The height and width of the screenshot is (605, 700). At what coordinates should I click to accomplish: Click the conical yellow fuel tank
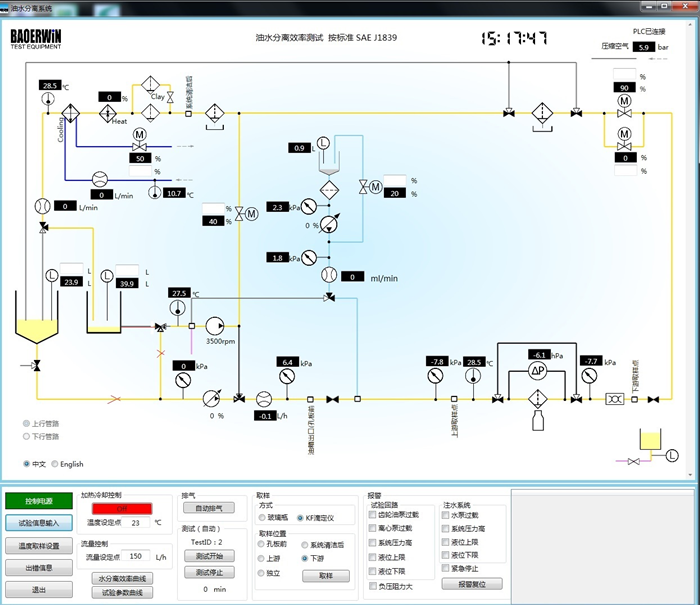[x=37, y=317]
